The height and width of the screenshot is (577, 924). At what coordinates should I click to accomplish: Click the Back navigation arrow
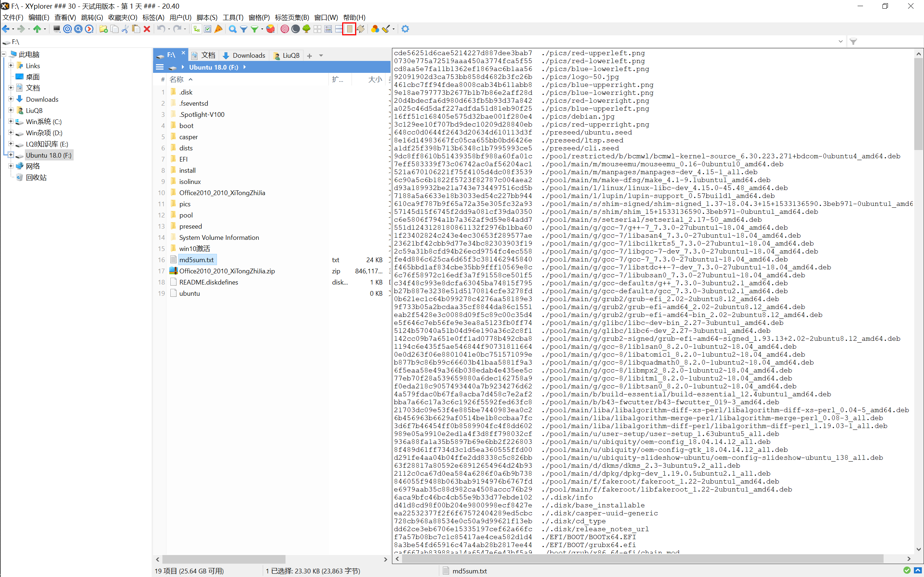point(6,29)
